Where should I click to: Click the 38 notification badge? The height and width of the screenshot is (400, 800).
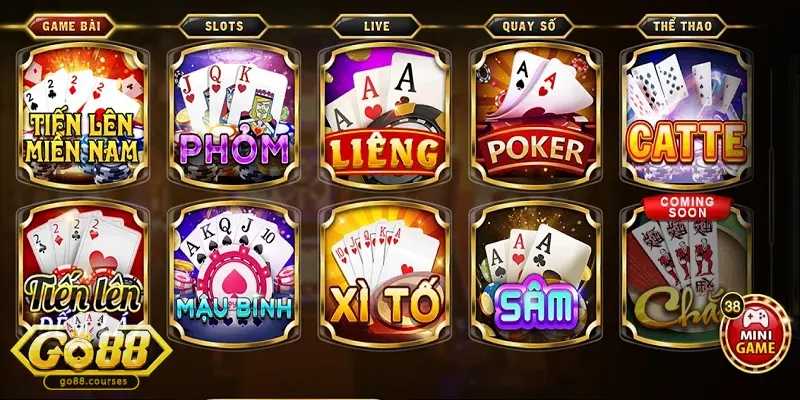tap(732, 306)
